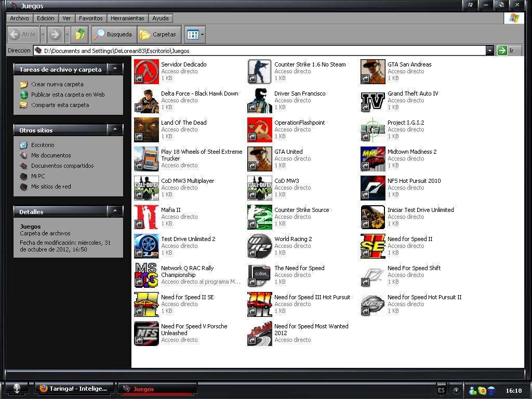Toggle the Carpetas folder pane button

159,35
